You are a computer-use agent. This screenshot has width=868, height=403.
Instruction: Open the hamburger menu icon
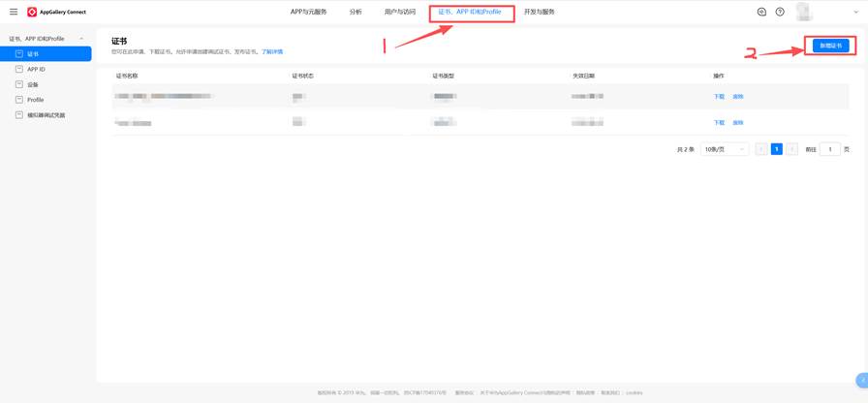click(14, 12)
